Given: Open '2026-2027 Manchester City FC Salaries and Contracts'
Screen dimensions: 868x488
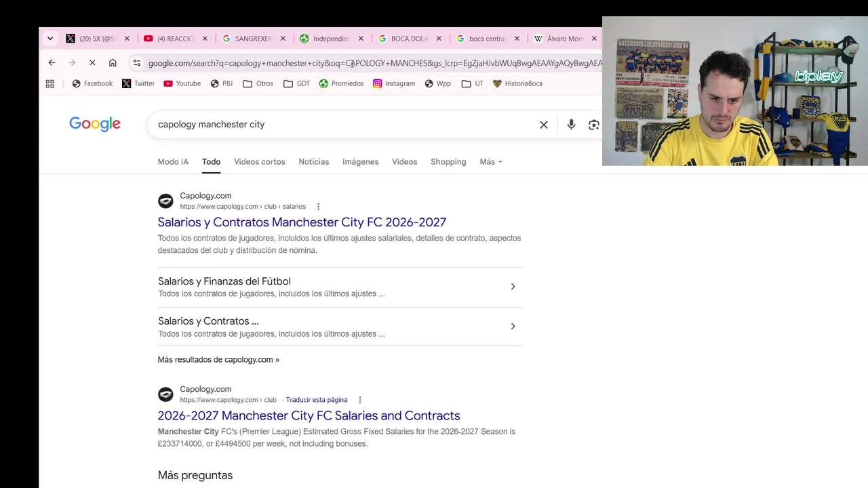Looking at the screenshot, I should (x=309, y=415).
